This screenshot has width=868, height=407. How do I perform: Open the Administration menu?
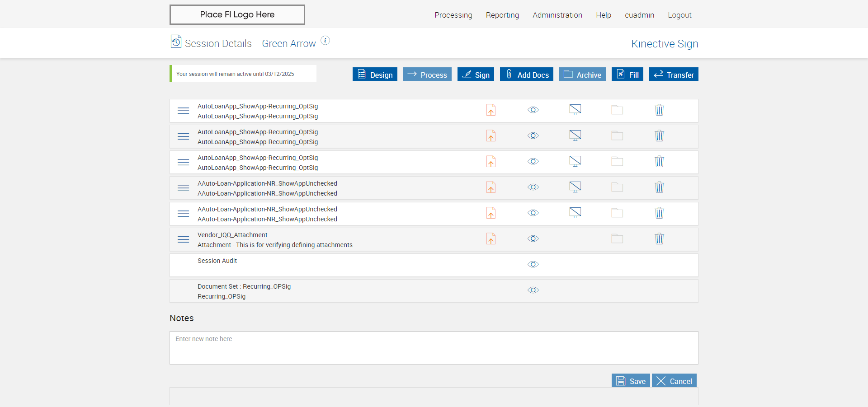tap(557, 15)
